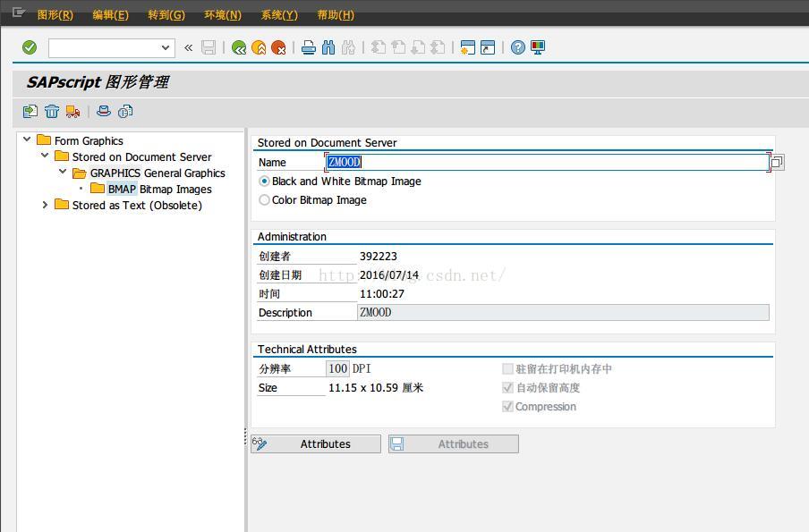Click the Generate Shortcut icon

tap(488, 47)
